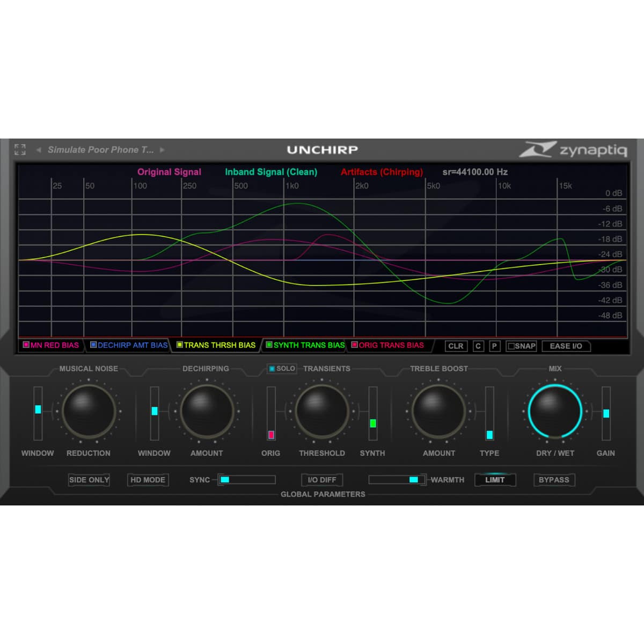Toggle the SIDE ONLY button
This screenshot has height=644, width=644.
89,480
